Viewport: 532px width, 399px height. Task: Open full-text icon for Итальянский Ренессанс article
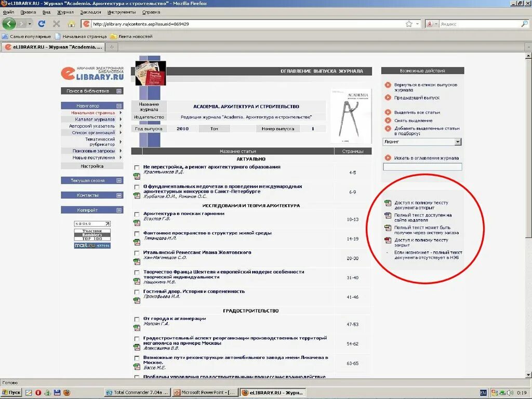(x=137, y=262)
